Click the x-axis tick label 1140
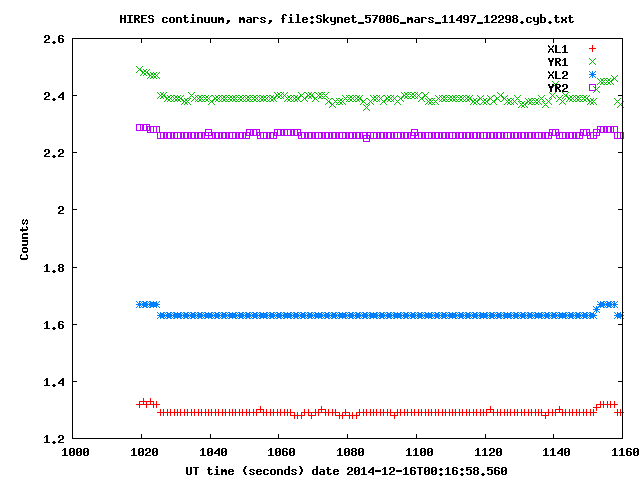The image size is (640, 480). point(556,452)
